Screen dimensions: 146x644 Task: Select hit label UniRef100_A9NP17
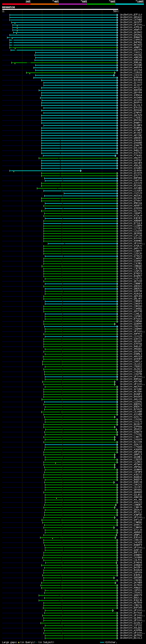[131, 48]
